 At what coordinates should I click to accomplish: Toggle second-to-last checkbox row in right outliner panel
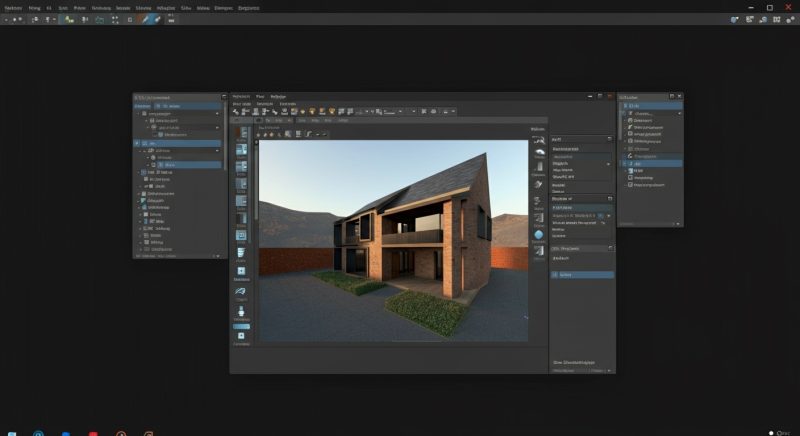pyautogui.click(x=631, y=177)
